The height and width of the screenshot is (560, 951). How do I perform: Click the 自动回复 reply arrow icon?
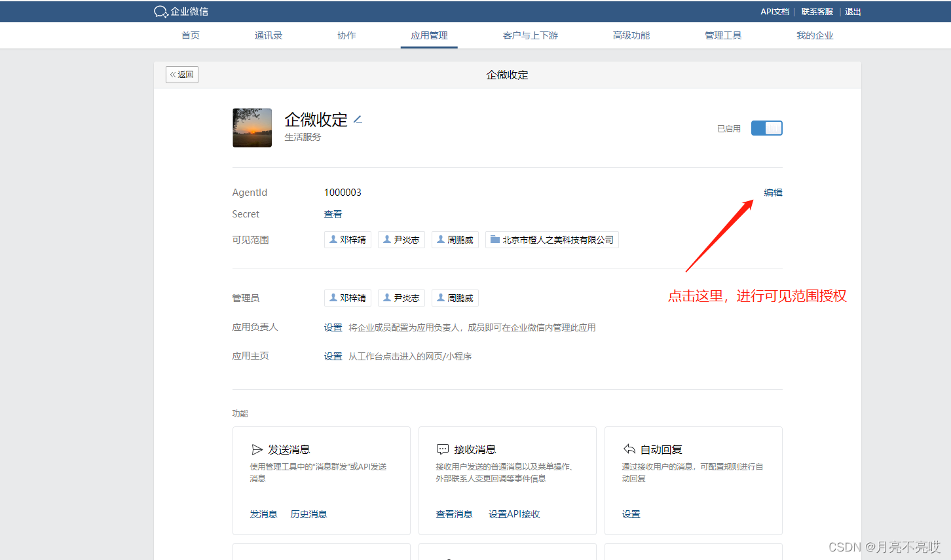[629, 449]
